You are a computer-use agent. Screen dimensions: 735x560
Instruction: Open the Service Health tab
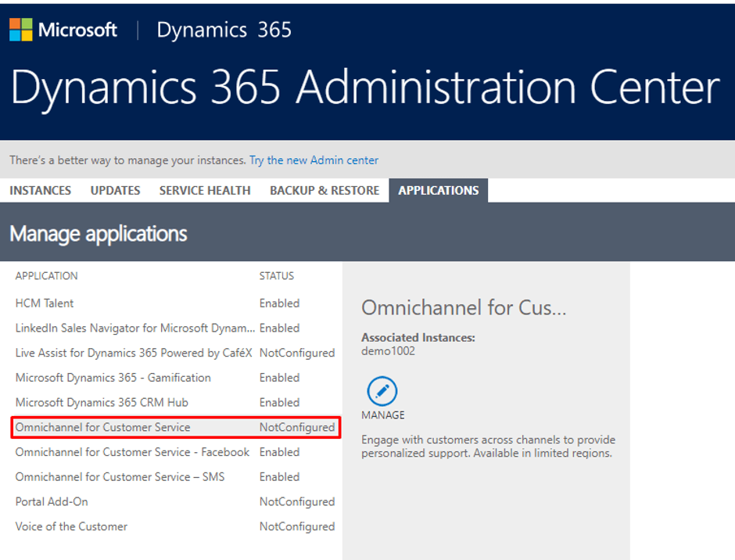(x=205, y=190)
